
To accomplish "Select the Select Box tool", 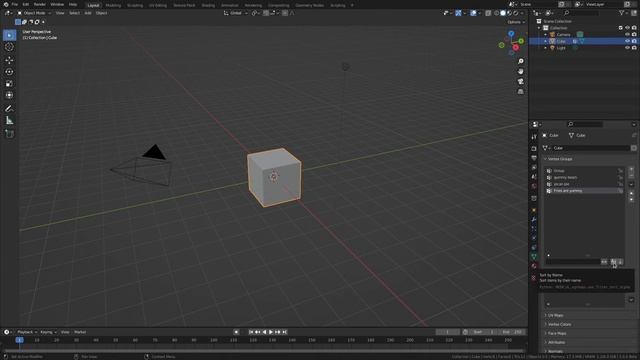I will pos(9,35).
